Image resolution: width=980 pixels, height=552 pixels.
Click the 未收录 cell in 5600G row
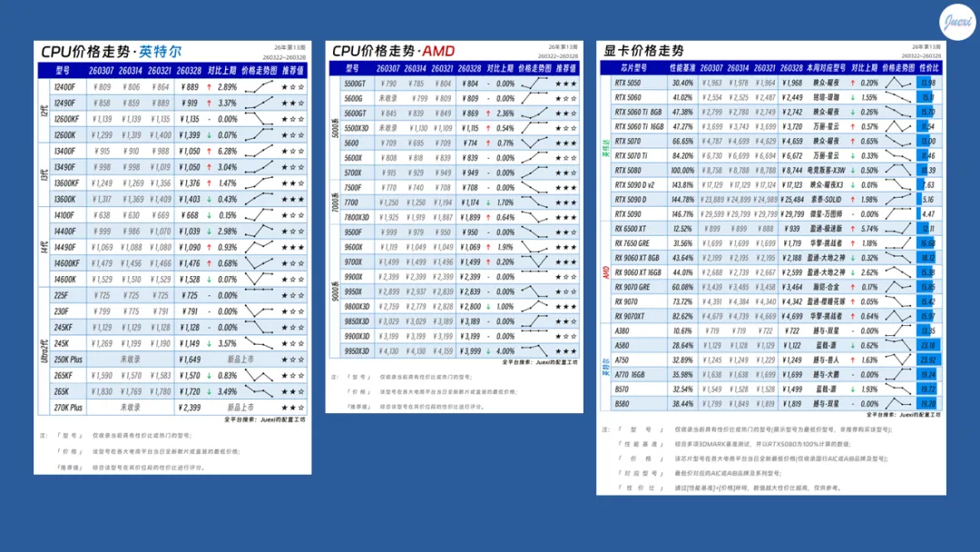[387, 98]
